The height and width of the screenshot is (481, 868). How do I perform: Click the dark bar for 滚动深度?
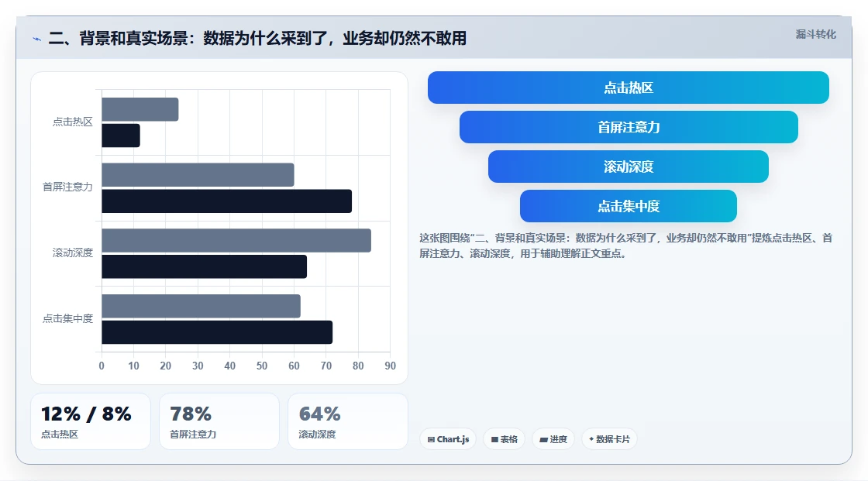point(205,266)
